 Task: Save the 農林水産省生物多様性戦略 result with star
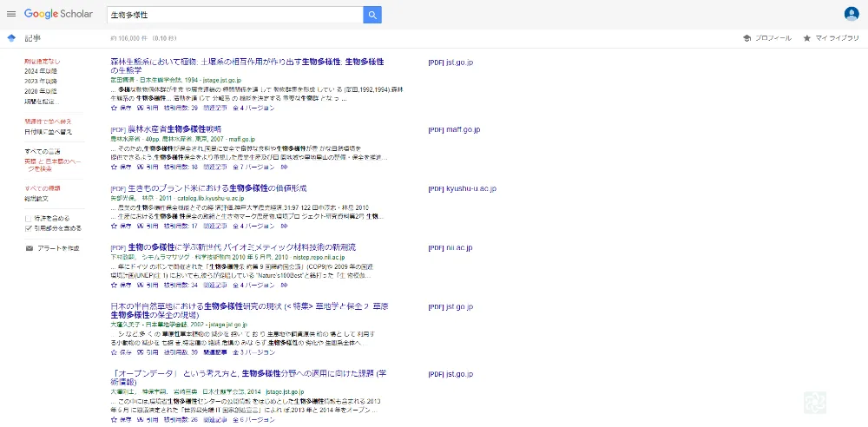(x=120, y=167)
